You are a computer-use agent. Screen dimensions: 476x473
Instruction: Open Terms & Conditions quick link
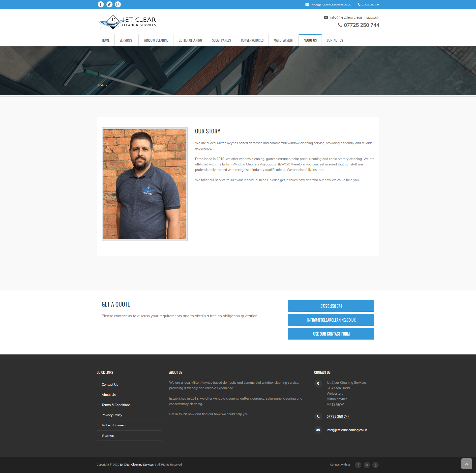pos(116,405)
